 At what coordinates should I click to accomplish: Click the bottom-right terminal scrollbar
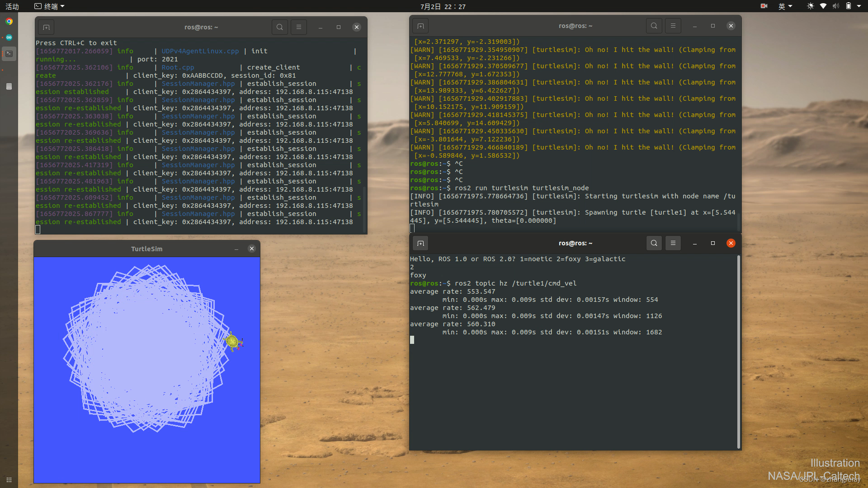point(739,352)
